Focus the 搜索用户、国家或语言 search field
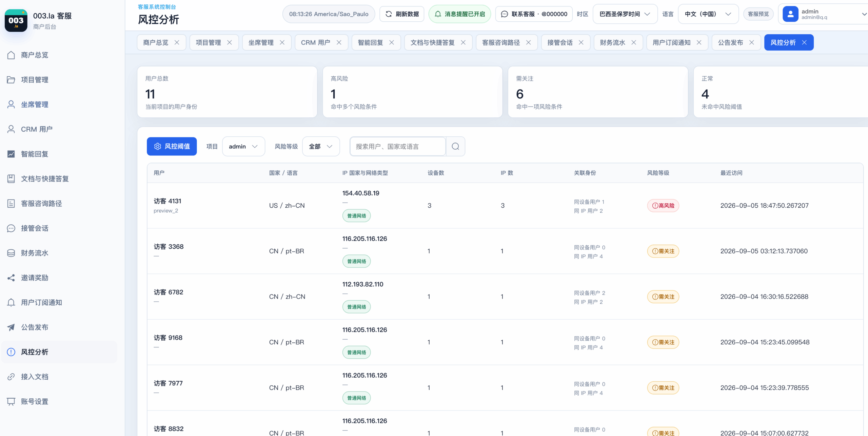The image size is (868, 436). 398,146
